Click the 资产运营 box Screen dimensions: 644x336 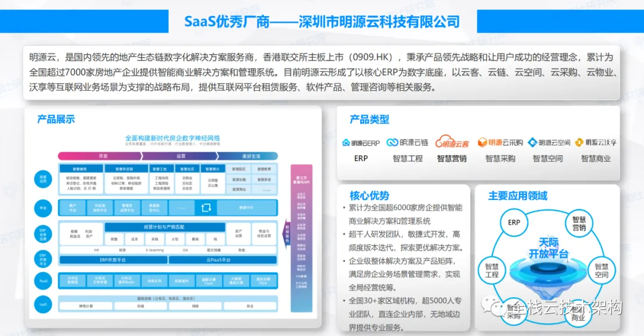click(x=238, y=233)
